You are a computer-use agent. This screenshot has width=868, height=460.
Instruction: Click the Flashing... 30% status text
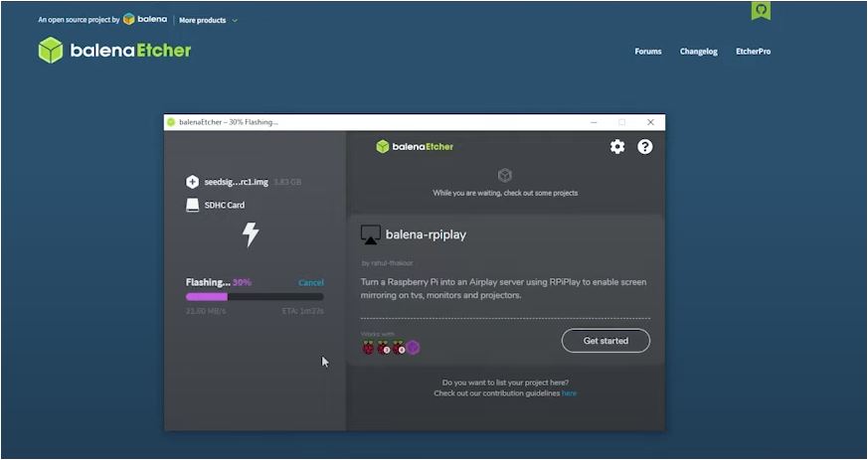coord(219,282)
